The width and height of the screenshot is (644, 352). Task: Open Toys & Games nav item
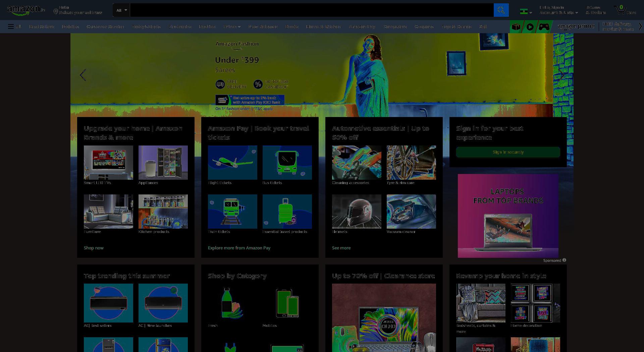click(x=457, y=26)
